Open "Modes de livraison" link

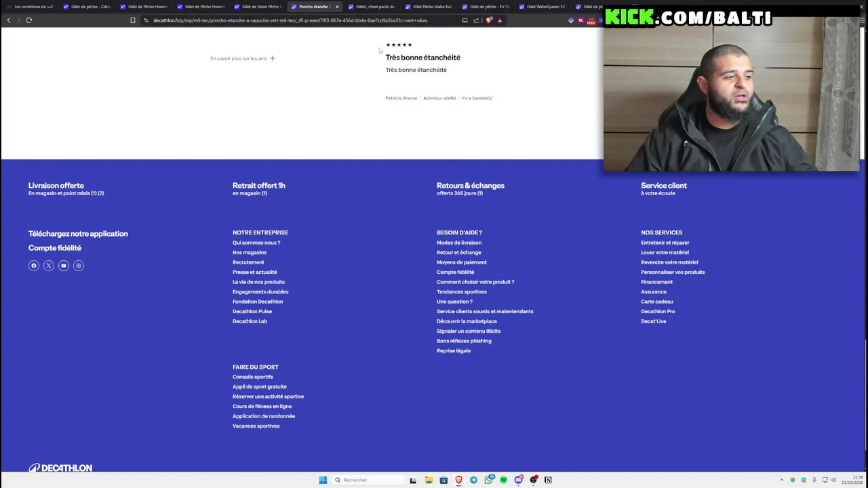[459, 243]
